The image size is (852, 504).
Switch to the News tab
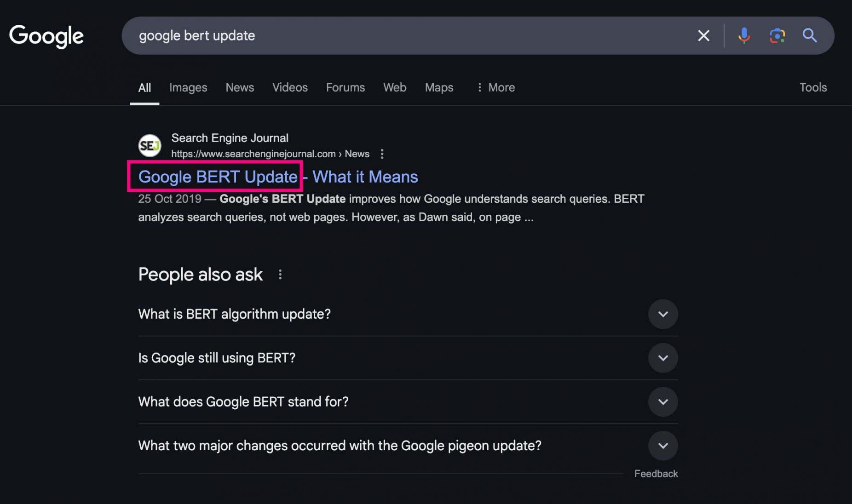pos(240,87)
